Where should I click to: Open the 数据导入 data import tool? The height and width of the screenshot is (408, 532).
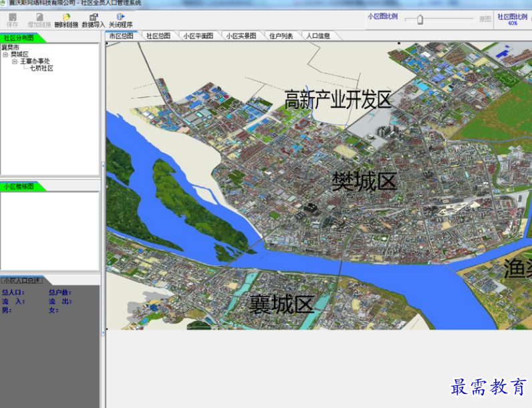coord(94,20)
